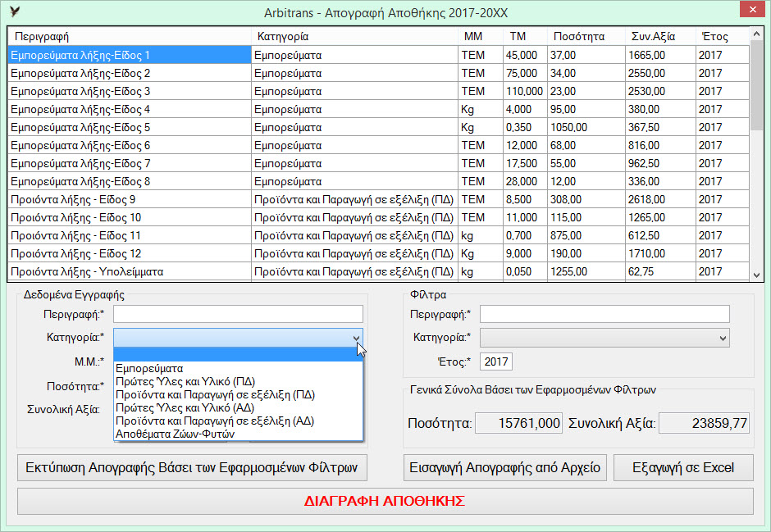This screenshot has width=771, height=532.
Task: Click the ΜΜ column header
Action: (x=481, y=36)
